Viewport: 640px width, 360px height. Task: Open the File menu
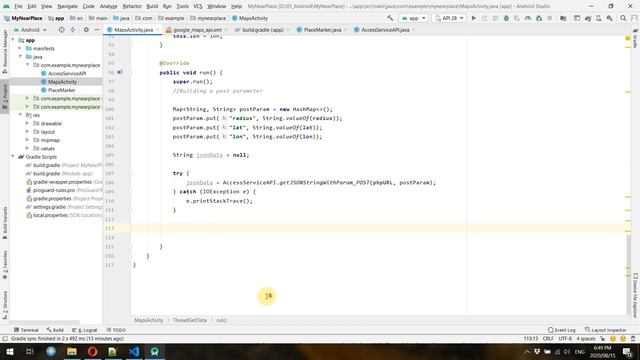coord(18,6)
